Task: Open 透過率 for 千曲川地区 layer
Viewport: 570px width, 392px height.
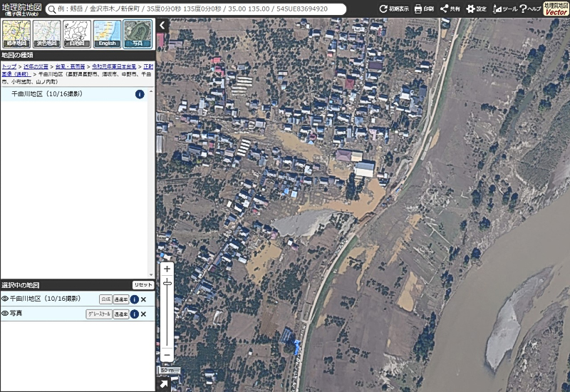Action: pos(121,299)
